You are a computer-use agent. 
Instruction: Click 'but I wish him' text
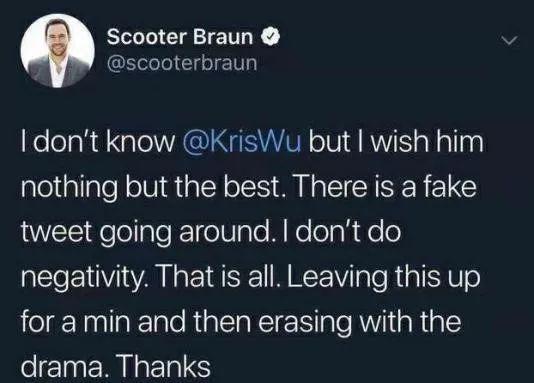pyautogui.click(x=396, y=142)
